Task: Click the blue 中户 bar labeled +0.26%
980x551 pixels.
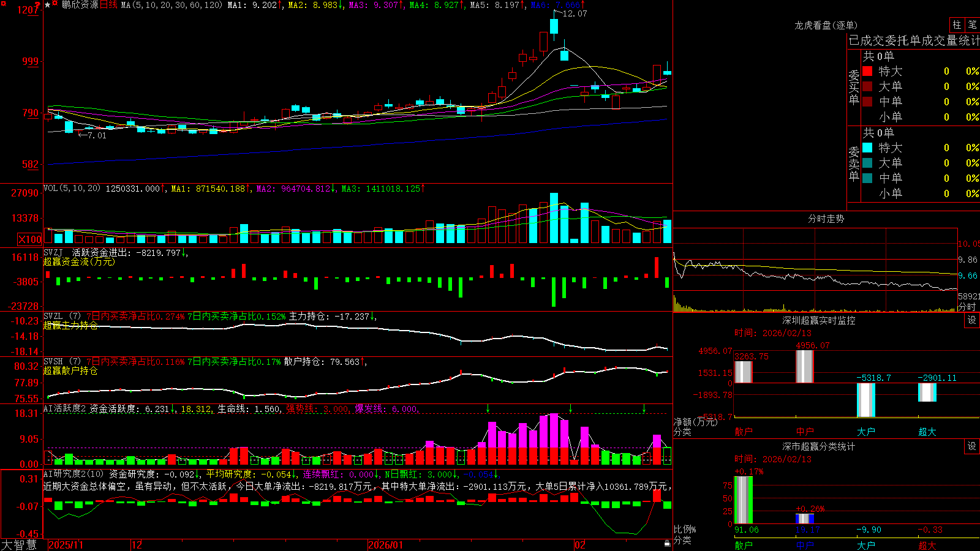Action: [x=804, y=519]
